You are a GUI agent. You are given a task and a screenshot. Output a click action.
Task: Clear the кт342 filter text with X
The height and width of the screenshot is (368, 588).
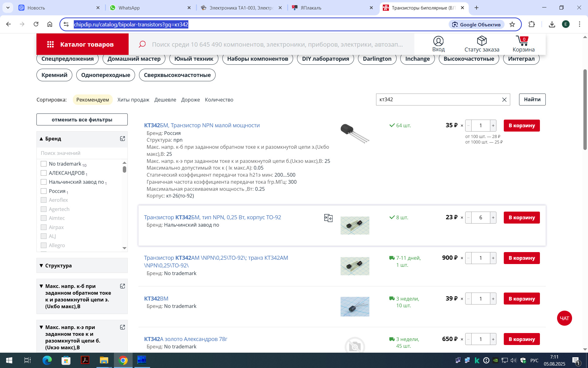coord(504,100)
